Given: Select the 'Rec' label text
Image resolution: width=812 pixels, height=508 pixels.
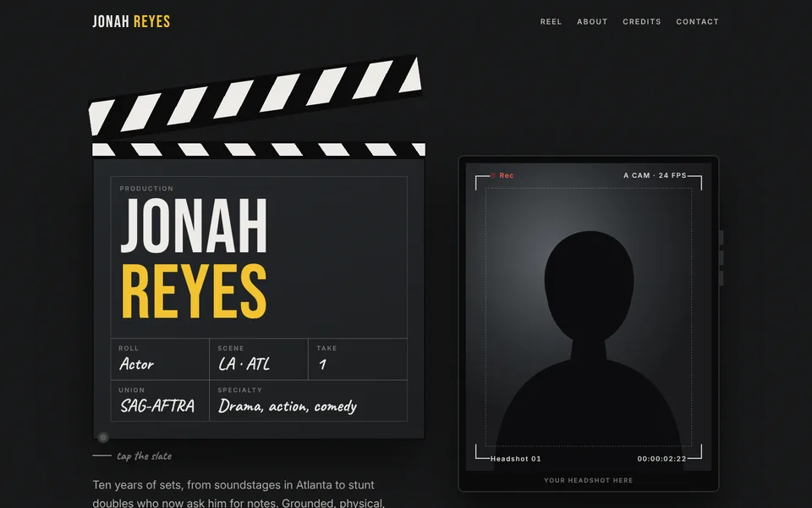Looking at the screenshot, I should click(x=507, y=176).
